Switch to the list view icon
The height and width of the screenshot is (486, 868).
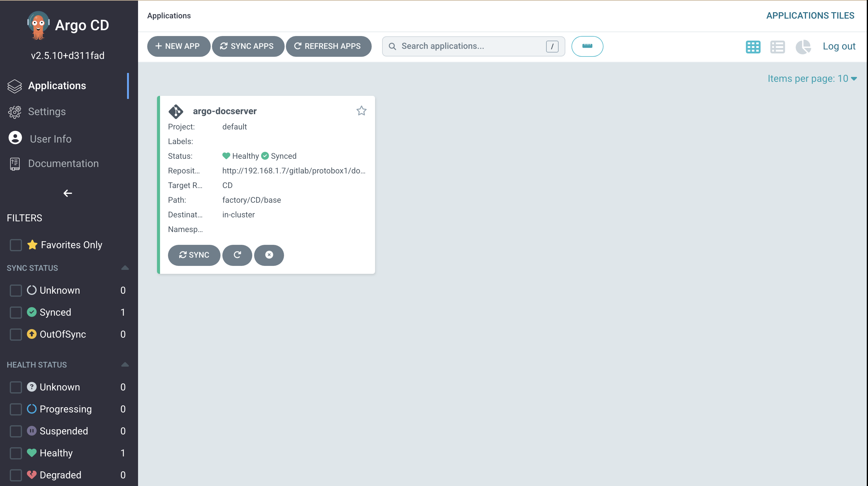[x=777, y=46]
